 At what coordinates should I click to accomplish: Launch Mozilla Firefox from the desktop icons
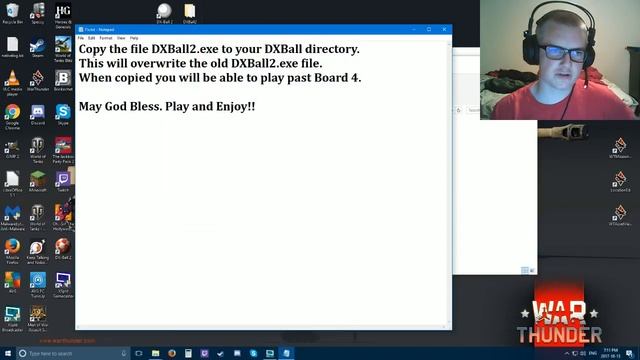12,251
